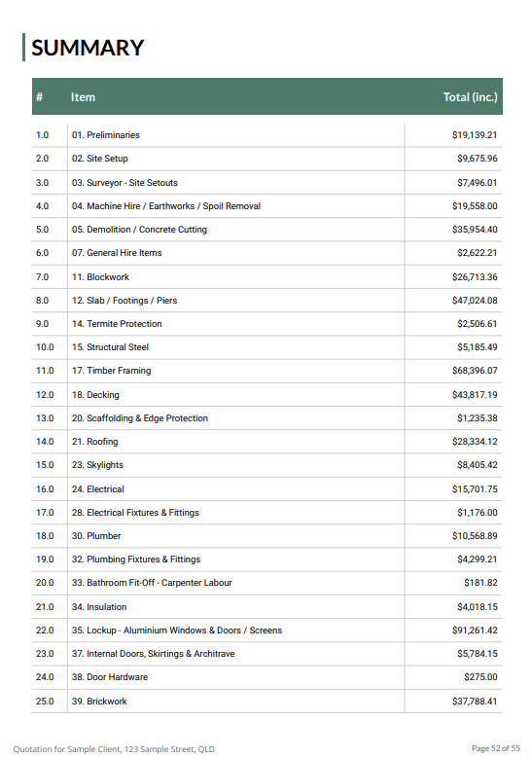Click the $47,024.08 amount
Screen dimensions: 532x757
click(475, 301)
